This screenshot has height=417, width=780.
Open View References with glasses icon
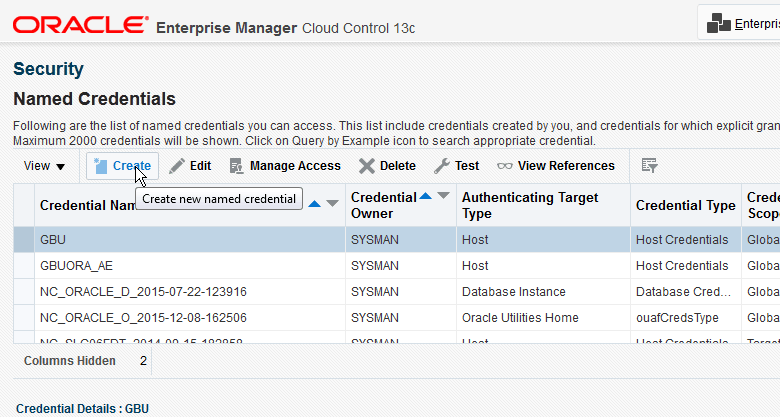point(556,166)
